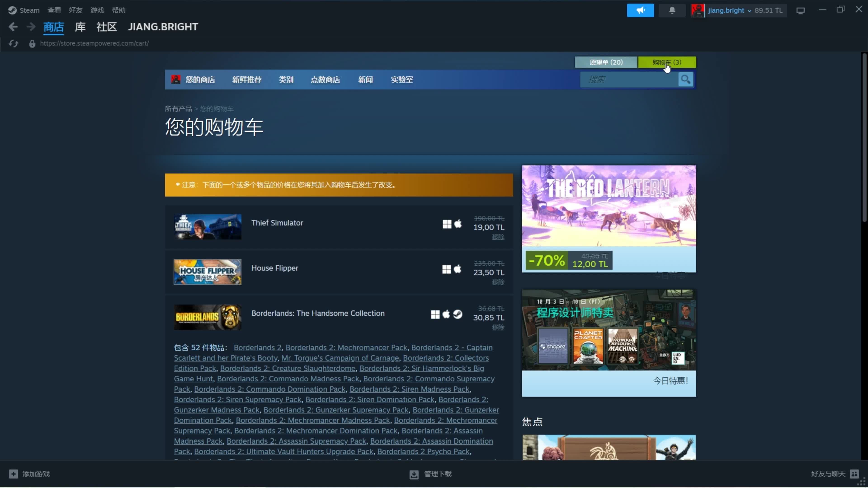Open the megaphone announcements button
The height and width of the screenshot is (488, 868).
click(640, 10)
